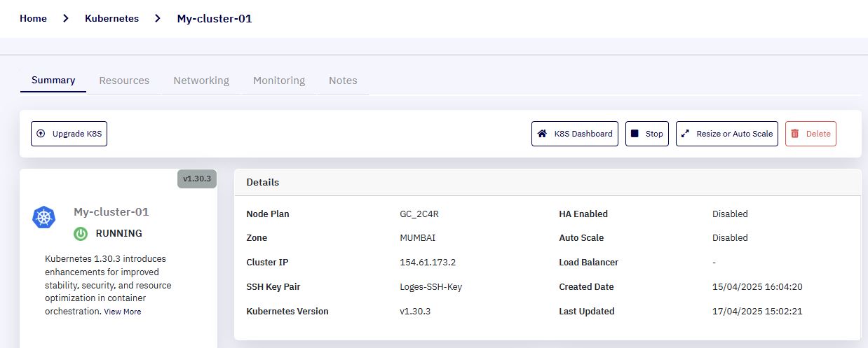Click the home icon in K8S Dashboard
This screenshot has height=348, width=868.
pyautogui.click(x=542, y=134)
